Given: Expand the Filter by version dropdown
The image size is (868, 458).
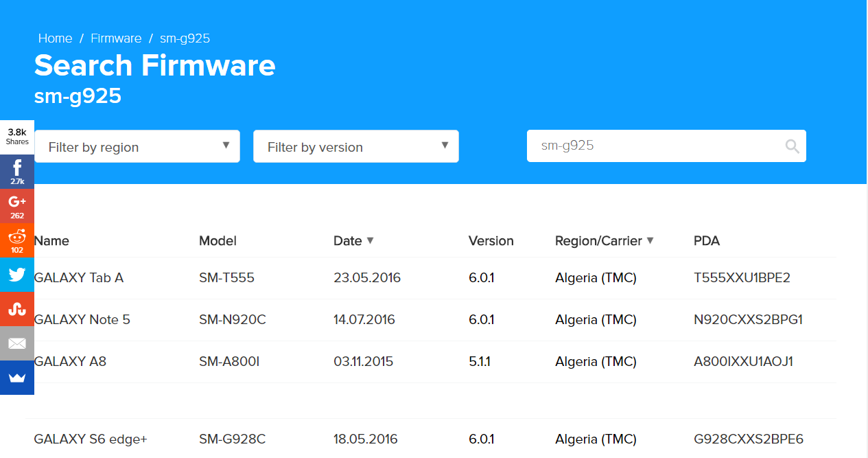Looking at the screenshot, I should [x=355, y=146].
